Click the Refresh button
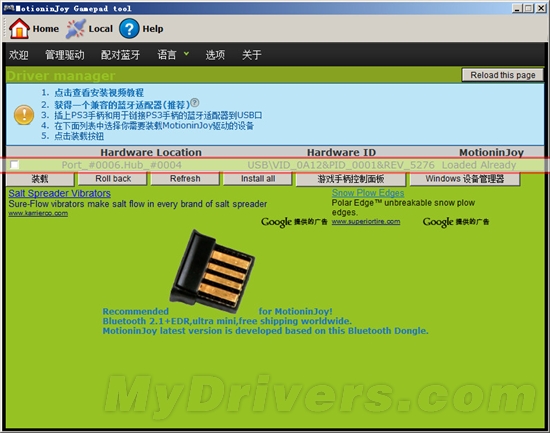The width and height of the screenshot is (550, 433). [185, 179]
